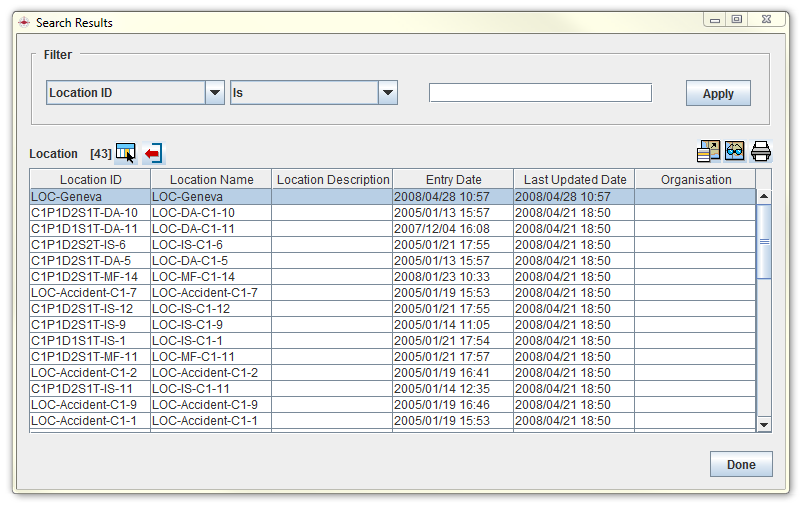Click the application icon in the title bar
Viewport: 800px width, 505px height.
[x=24, y=22]
